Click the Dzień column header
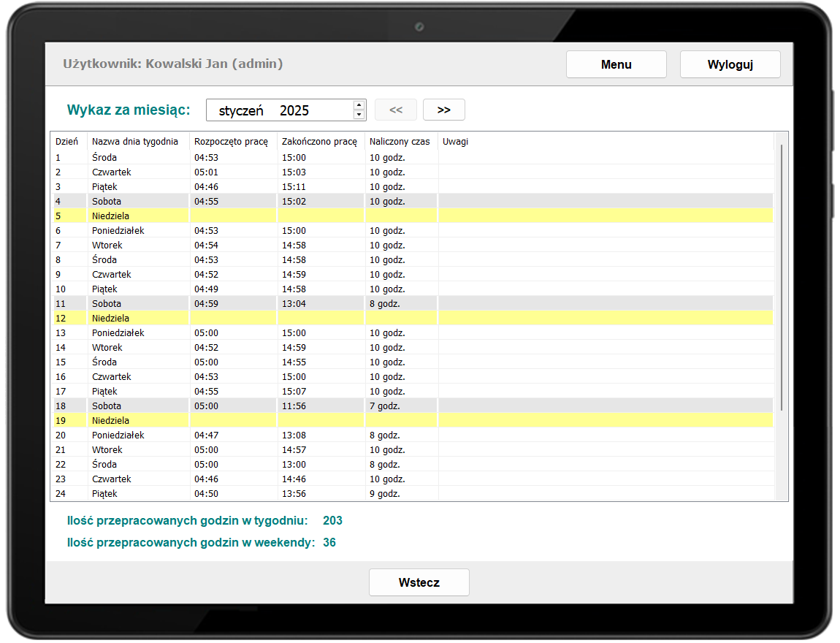 coord(67,142)
